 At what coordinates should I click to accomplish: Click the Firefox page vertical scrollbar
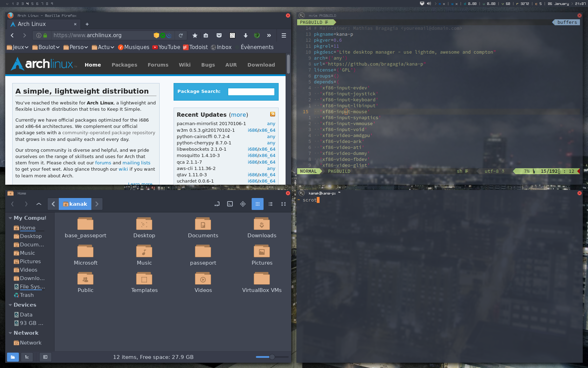coord(288,64)
